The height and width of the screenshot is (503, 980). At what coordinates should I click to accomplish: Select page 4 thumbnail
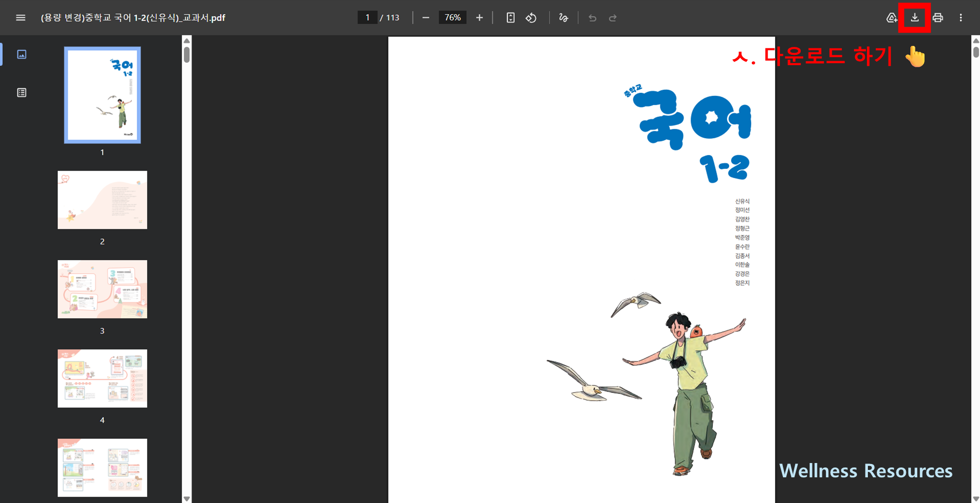(x=102, y=379)
